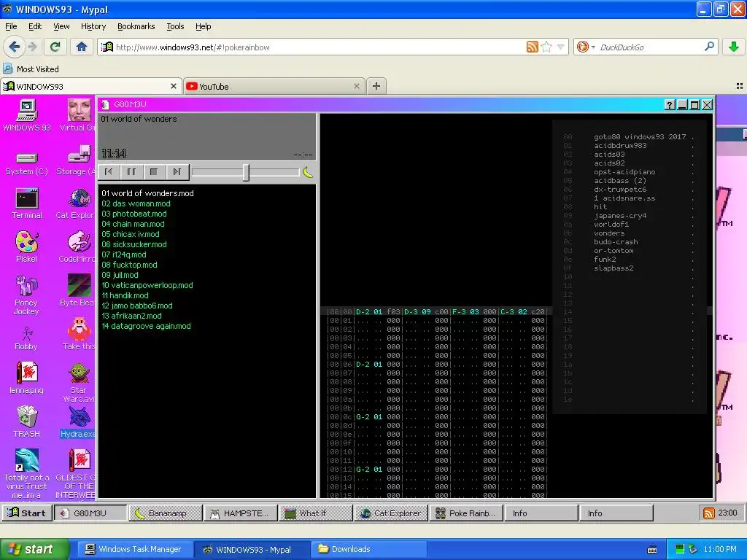This screenshot has width=747, height=560.
Task: Reload the page with the refresh icon
Action: point(55,47)
